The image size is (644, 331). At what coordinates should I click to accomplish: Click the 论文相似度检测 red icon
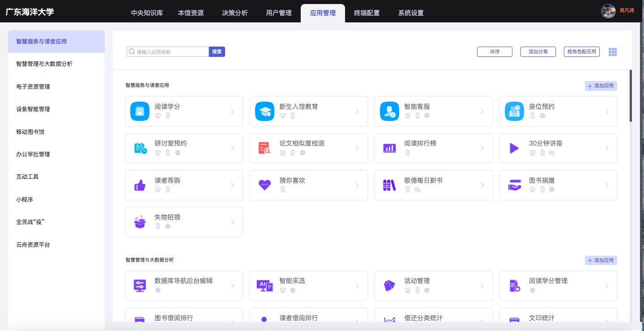264,148
